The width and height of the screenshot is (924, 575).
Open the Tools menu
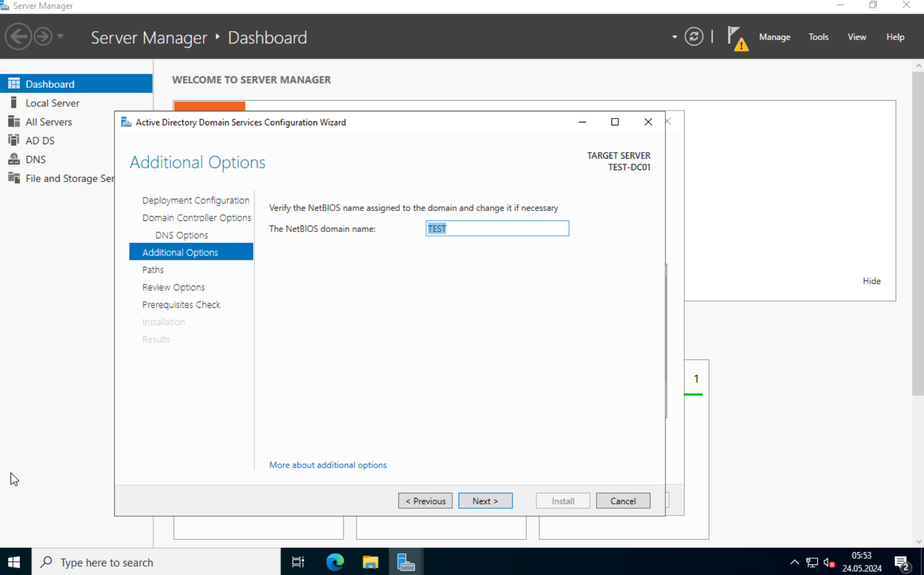818,37
